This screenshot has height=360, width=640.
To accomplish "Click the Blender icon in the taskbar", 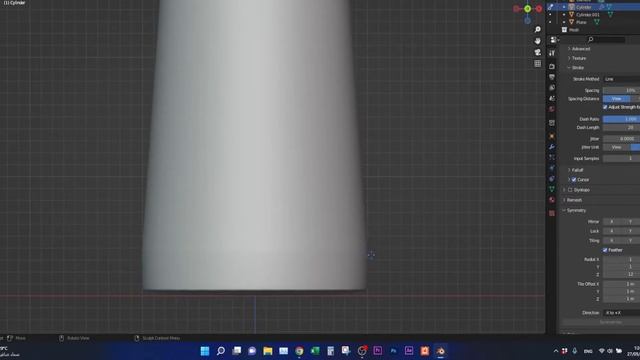I will [440, 351].
